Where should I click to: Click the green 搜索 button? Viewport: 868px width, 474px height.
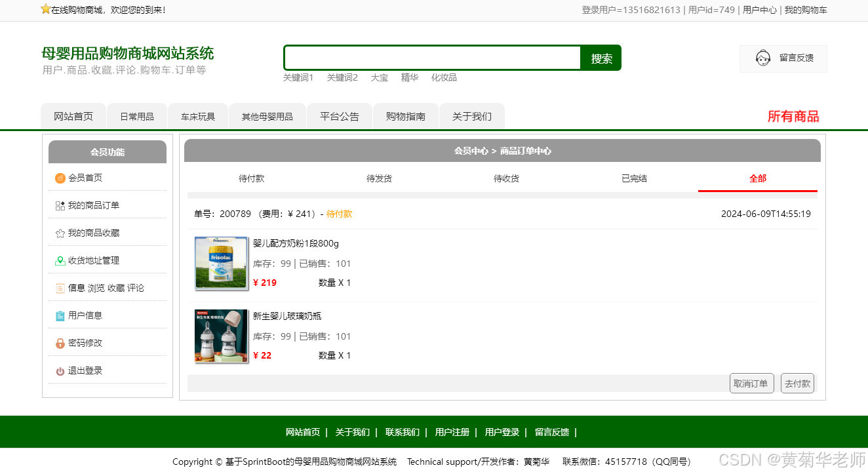601,58
